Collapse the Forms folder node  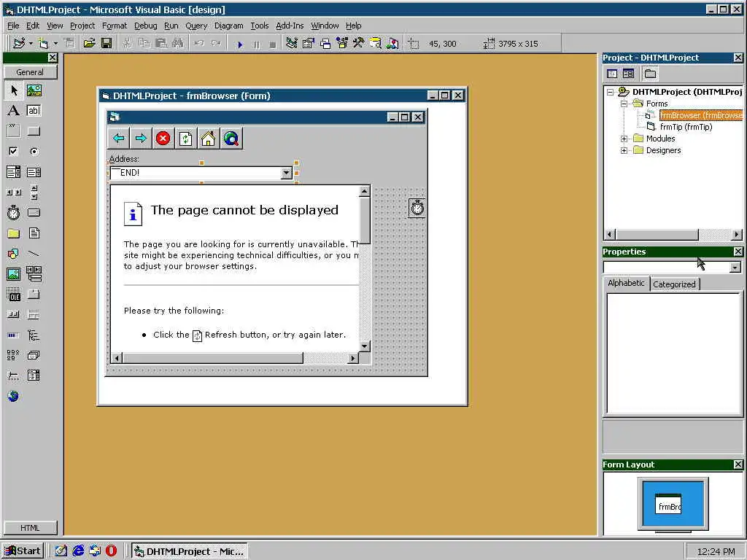pos(624,104)
